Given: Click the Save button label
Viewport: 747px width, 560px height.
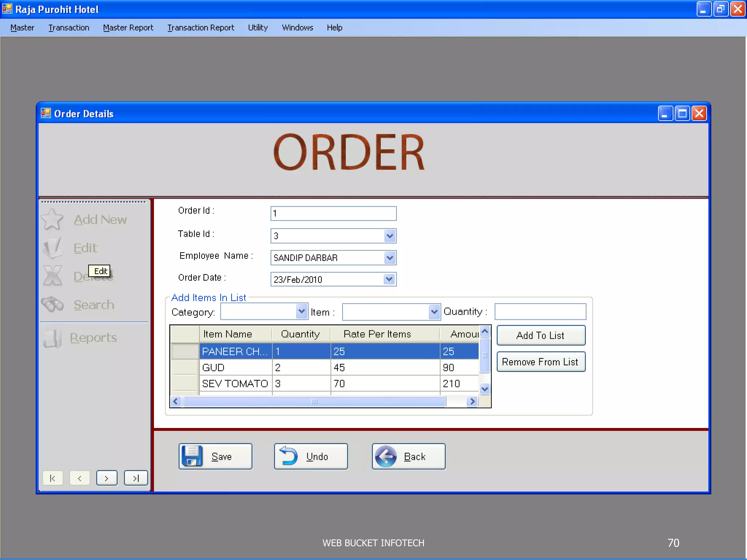Looking at the screenshot, I should pos(221,456).
